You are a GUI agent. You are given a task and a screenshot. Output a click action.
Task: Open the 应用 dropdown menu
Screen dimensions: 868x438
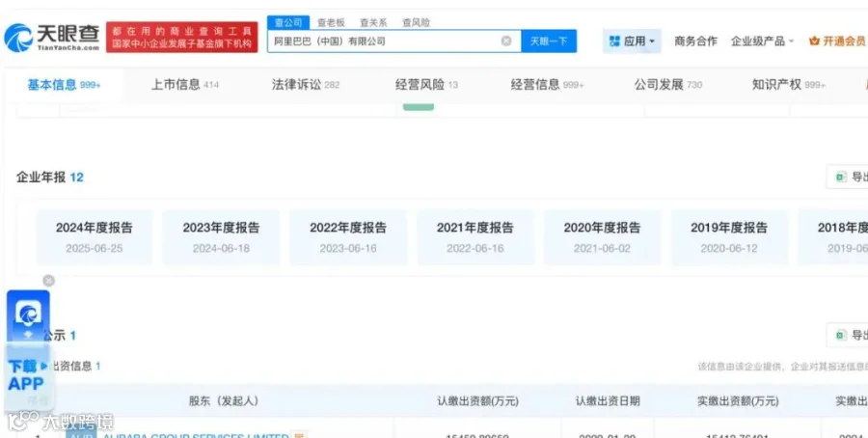click(x=632, y=41)
